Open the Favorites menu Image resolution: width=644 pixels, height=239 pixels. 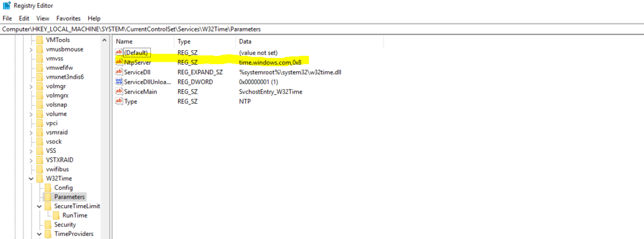pyautogui.click(x=69, y=18)
